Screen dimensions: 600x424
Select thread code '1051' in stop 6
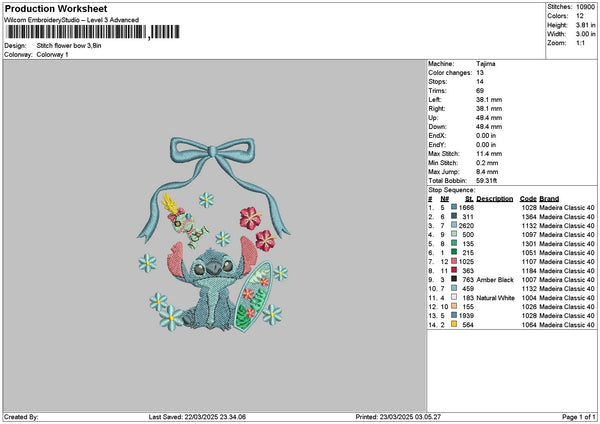tap(529, 253)
